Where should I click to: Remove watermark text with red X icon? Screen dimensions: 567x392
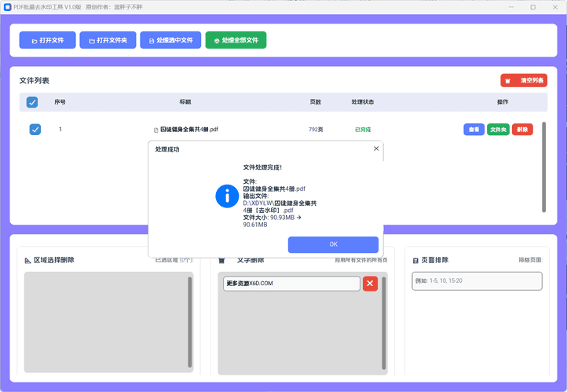370,284
